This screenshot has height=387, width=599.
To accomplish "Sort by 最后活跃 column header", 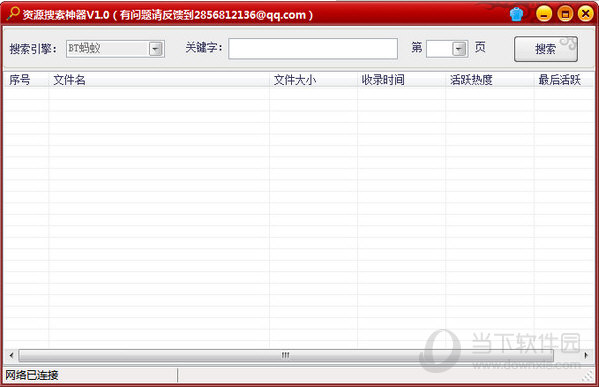I will [564, 80].
